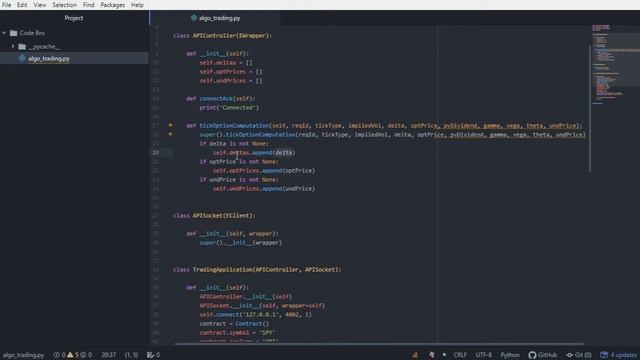Change UTF-8 file encoding

[484, 355]
